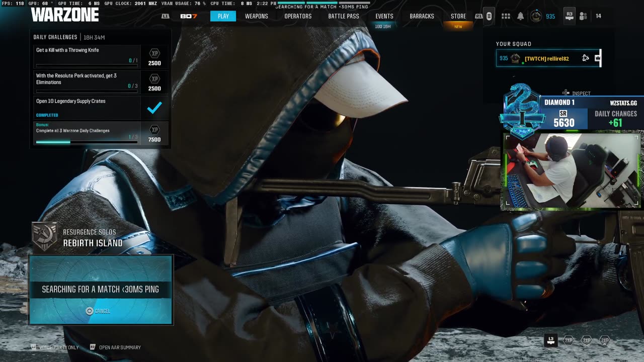Switch to the WEAPONS tab

click(257, 16)
